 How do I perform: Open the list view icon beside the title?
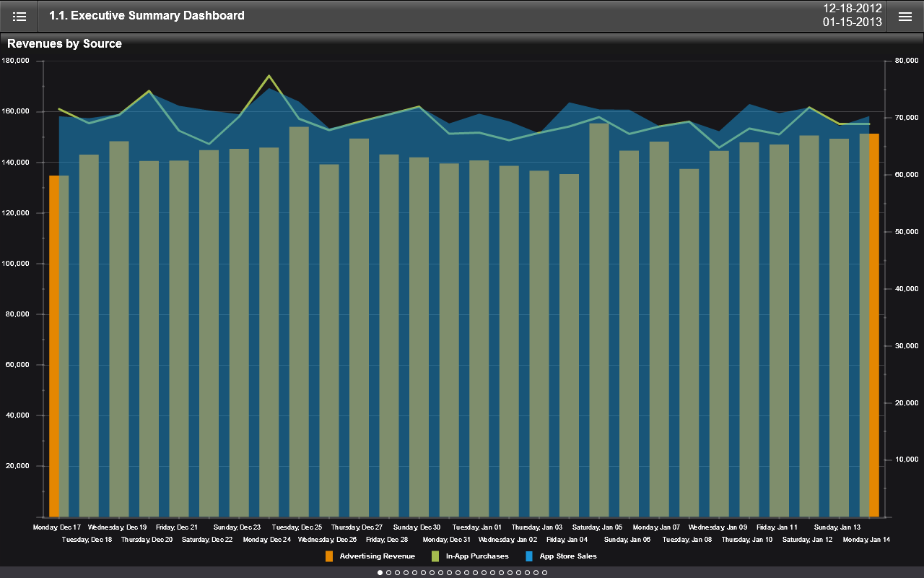click(x=19, y=16)
